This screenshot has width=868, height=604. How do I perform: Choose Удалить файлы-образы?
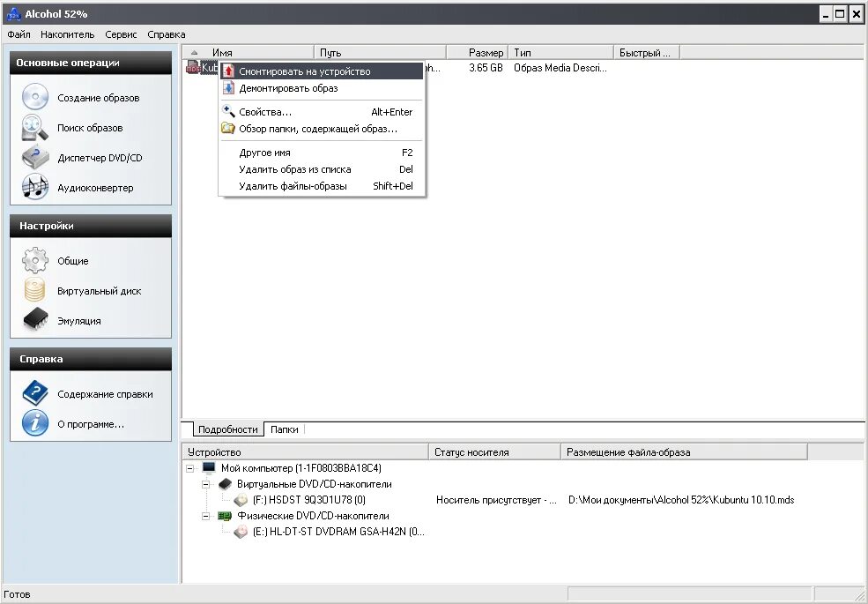click(x=322, y=186)
